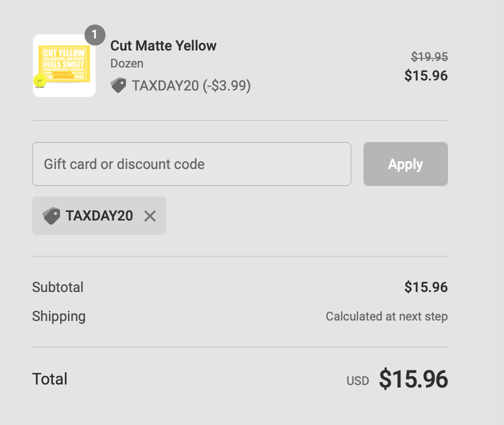This screenshot has height=425, width=504.
Task: Click the discounted $15.96 item price
Action: (426, 75)
